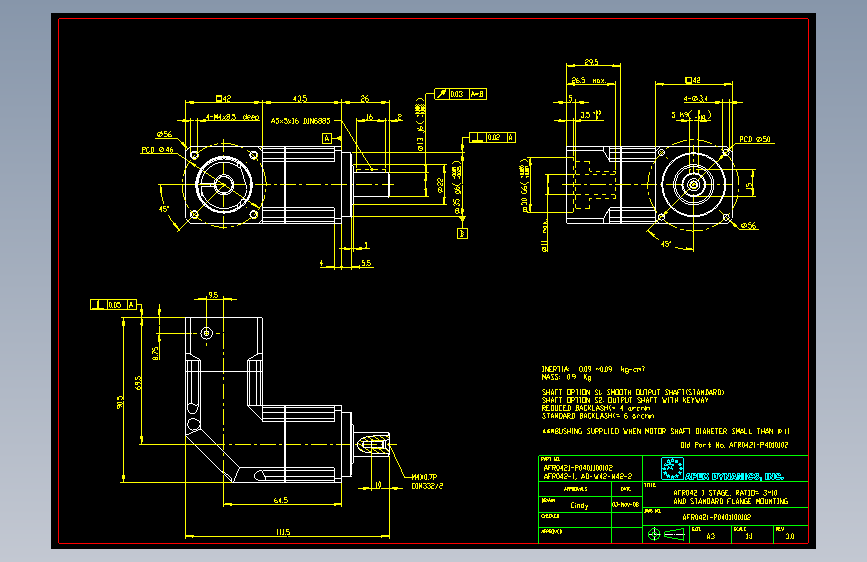Click the '1:1' scale value
Viewport: 867px width, 562px height.
pyautogui.click(x=749, y=536)
